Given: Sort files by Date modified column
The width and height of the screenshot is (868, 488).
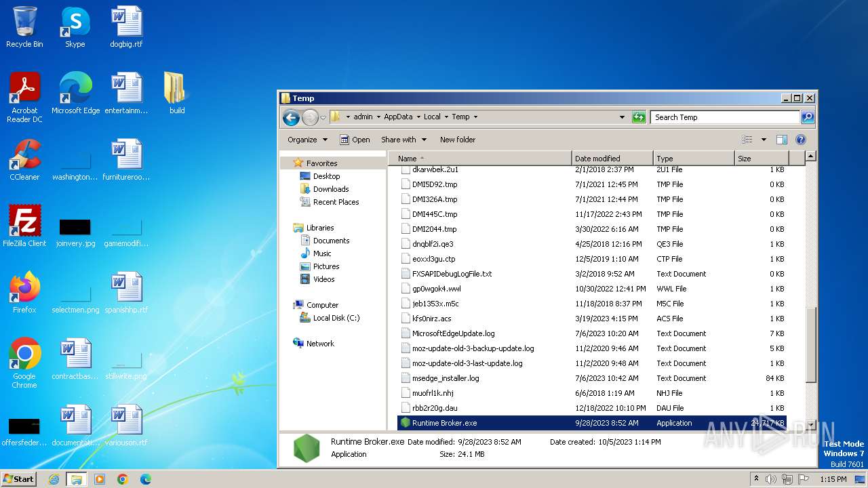Looking at the screenshot, I should [612, 159].
